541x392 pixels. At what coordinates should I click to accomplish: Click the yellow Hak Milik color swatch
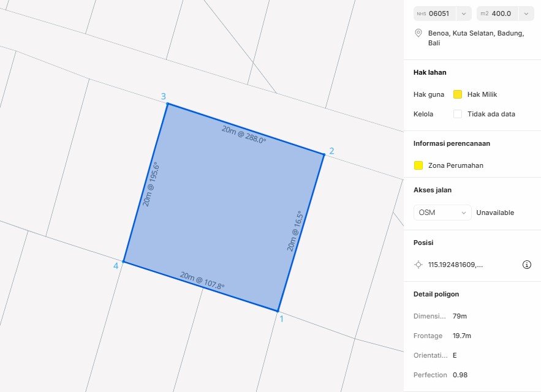(457, 94)
